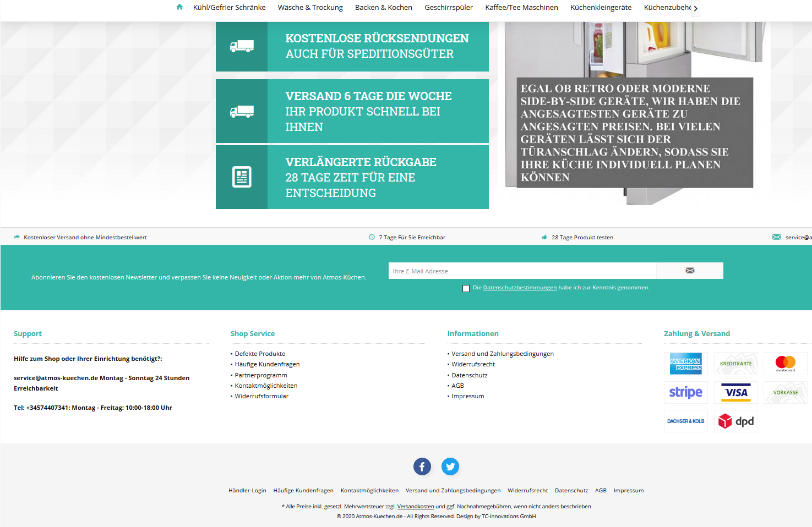Click the E-Mail Adresse input field
Image resolution: width=812 pixels, height=527 pixels.
522,271
